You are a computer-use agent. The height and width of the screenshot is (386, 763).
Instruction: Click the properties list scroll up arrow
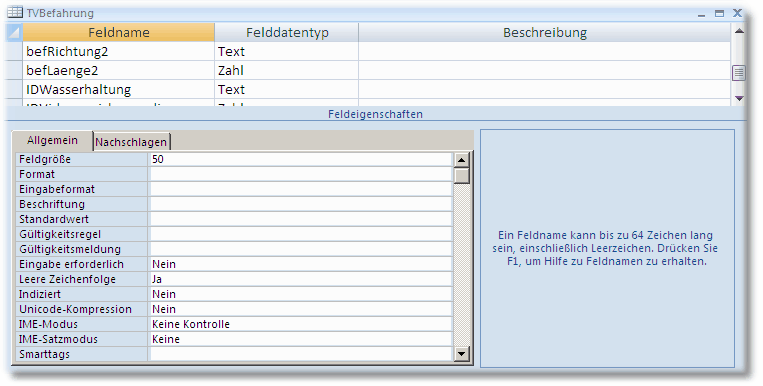pyautogui.click(x=461, y=160)
